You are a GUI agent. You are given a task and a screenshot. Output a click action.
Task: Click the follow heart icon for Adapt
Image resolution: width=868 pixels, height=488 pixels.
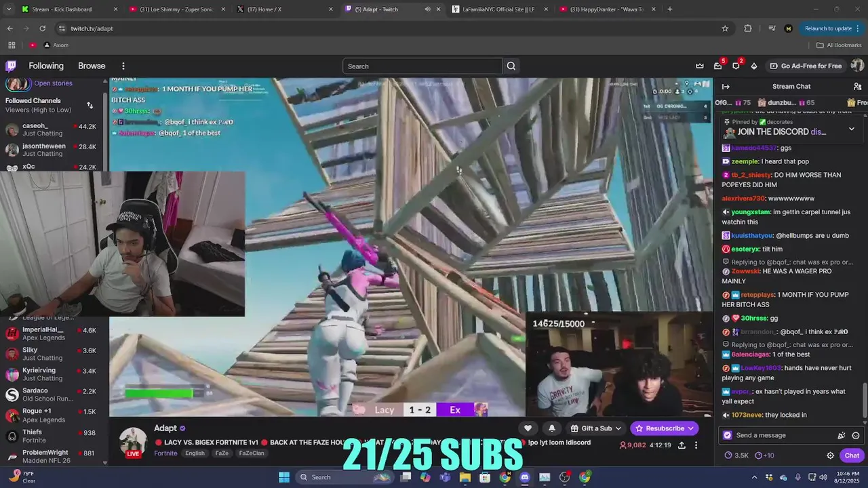pos(528,428)
